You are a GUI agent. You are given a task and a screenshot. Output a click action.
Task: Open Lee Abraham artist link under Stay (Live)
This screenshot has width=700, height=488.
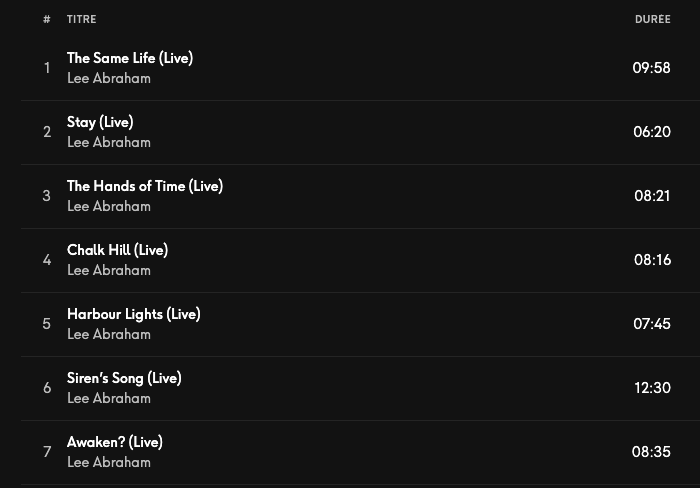(x=108, y=142)
